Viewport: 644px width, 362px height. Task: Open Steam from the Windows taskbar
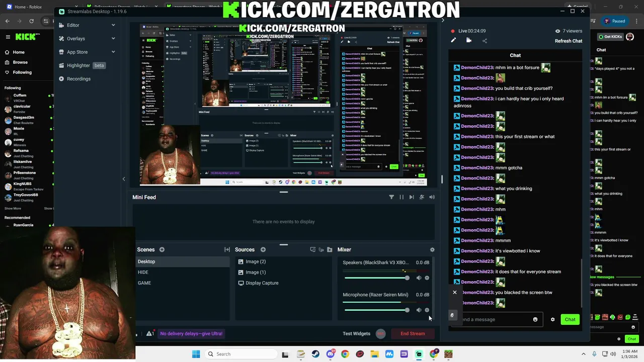coord(315,354)
